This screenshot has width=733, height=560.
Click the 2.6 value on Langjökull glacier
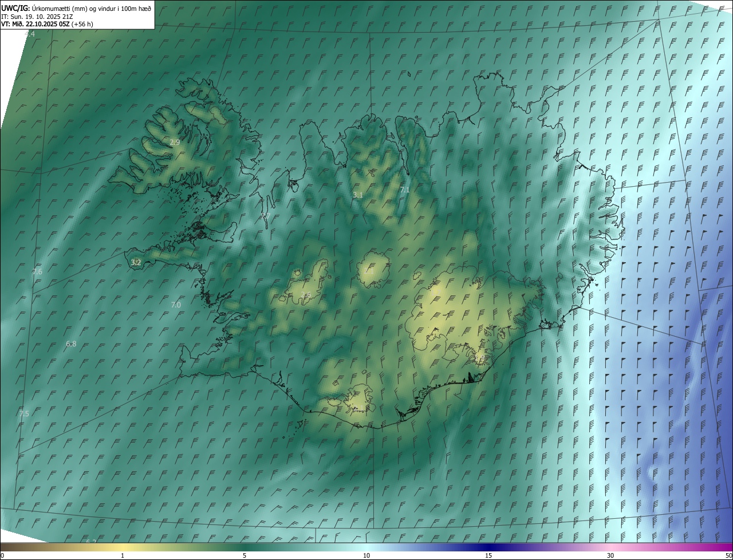pos(306,295)
